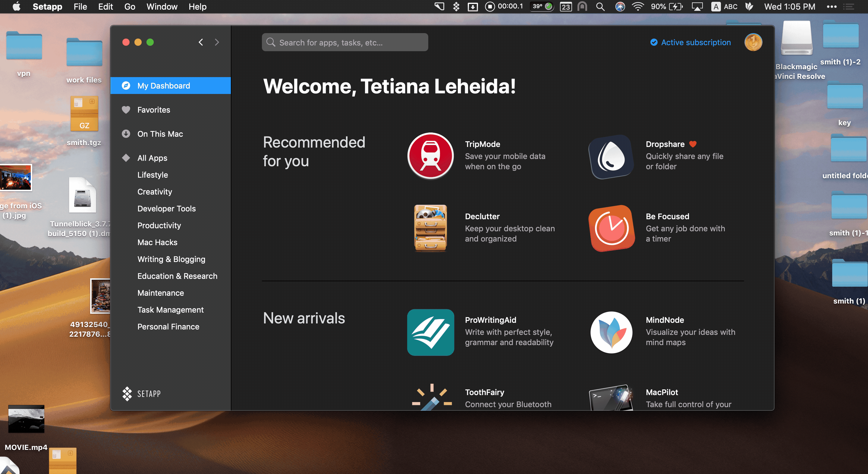
Task: Open the Apple menu
Action: tap(17, 6)
